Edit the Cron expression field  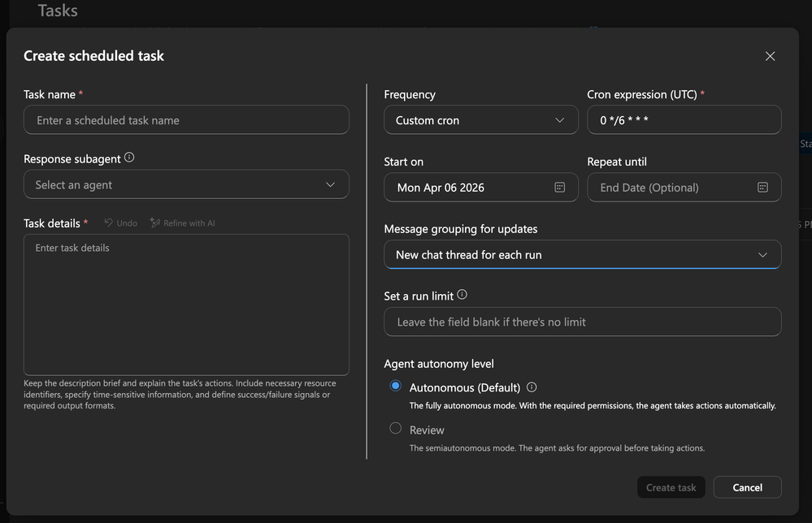(x=684, y=120)
